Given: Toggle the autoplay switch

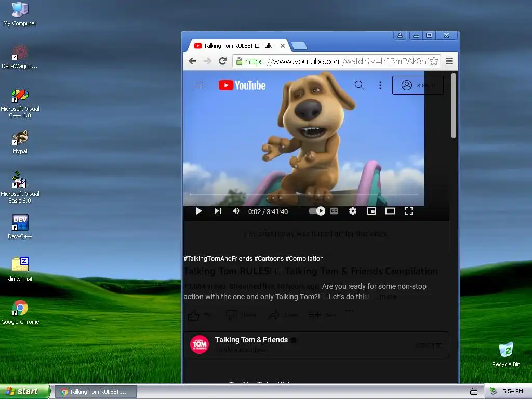Looking at the screenshot, I should point(316,211).
